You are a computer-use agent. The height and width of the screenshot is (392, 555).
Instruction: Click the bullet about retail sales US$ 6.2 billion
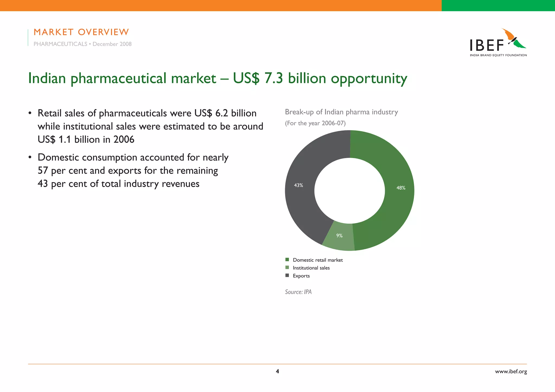150,126
